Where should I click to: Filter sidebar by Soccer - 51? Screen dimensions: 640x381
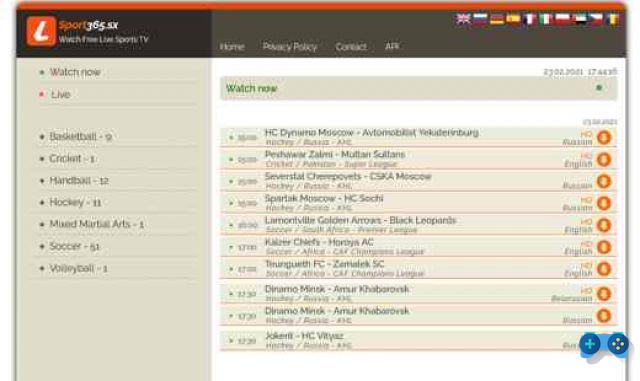(x=74, y=246)
